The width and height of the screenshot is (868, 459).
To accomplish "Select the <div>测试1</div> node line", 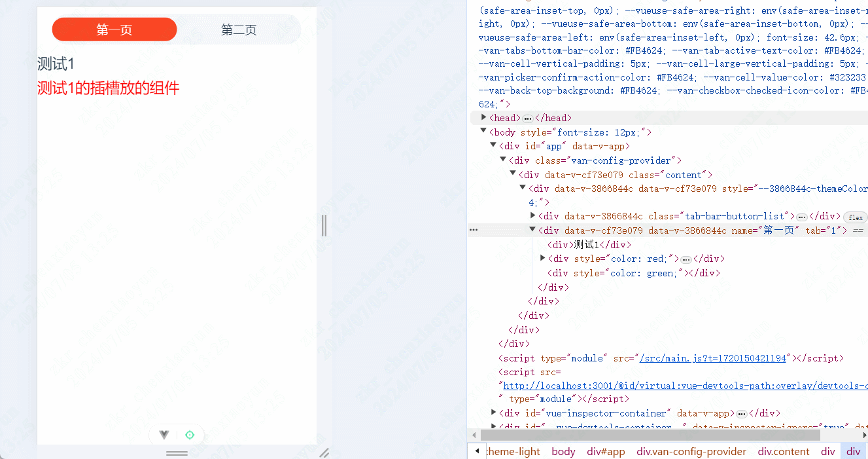I will tap(589, 245).
